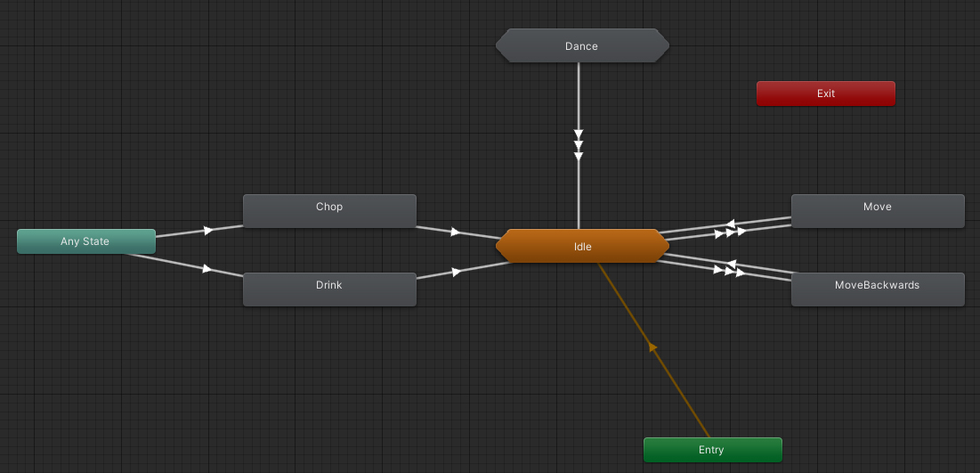Select the Drink to Idle transition arrow
980x473 pixels.
(x=456, y=271)
